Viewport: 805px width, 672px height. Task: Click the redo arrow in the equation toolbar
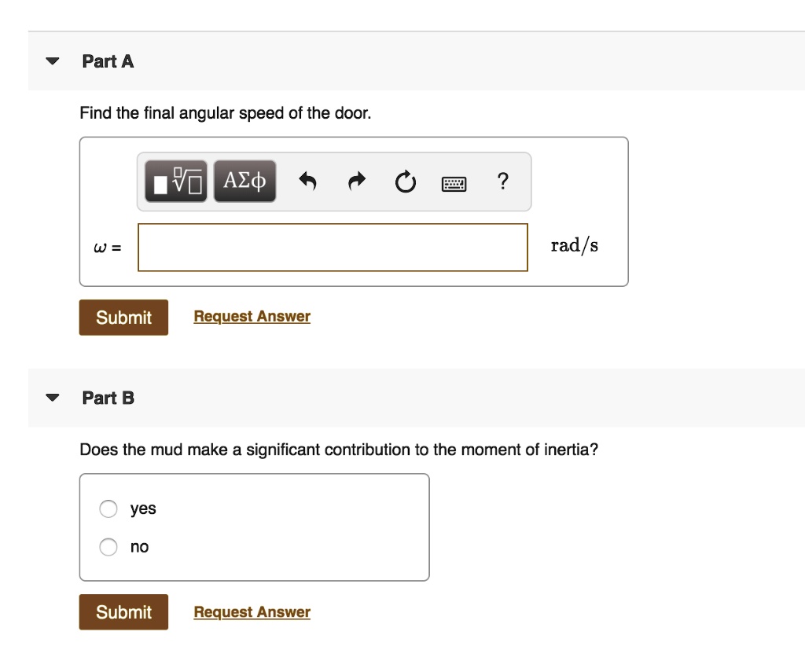pyautogui.click(x=356, y=181)
